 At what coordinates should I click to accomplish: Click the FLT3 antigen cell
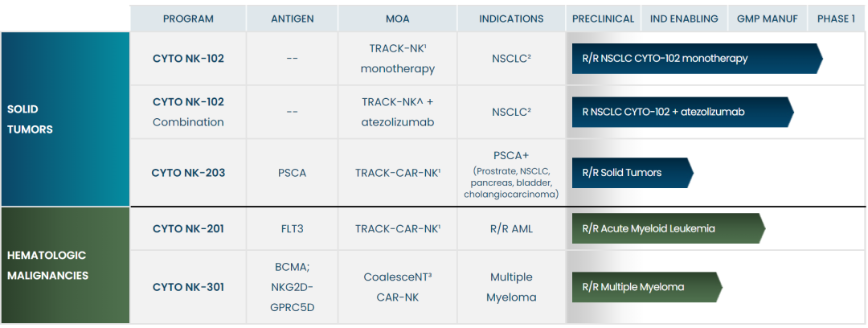[x=293, y=229]
